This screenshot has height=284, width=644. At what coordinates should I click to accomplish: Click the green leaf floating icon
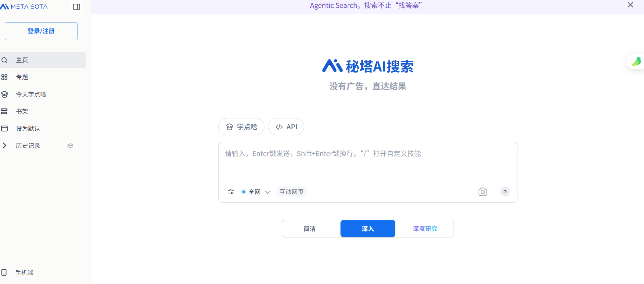pyautogui.click(x=636, y=62)
